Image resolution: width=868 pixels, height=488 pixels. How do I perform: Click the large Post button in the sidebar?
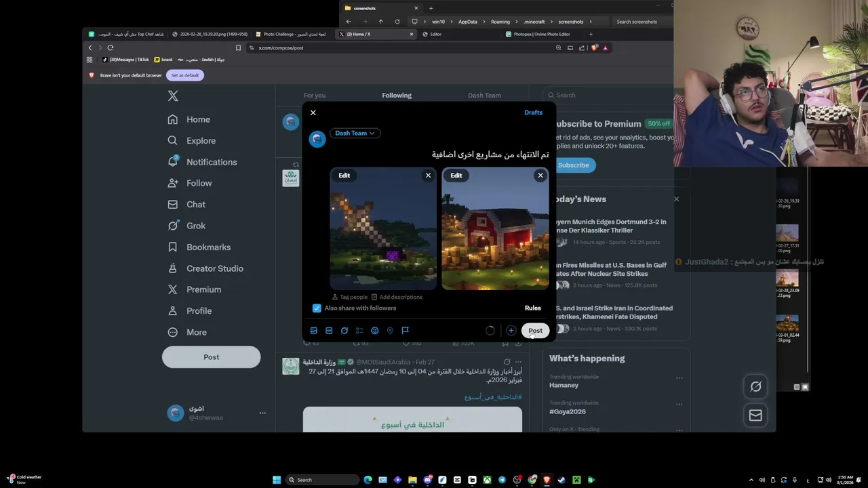coord(211,357)
